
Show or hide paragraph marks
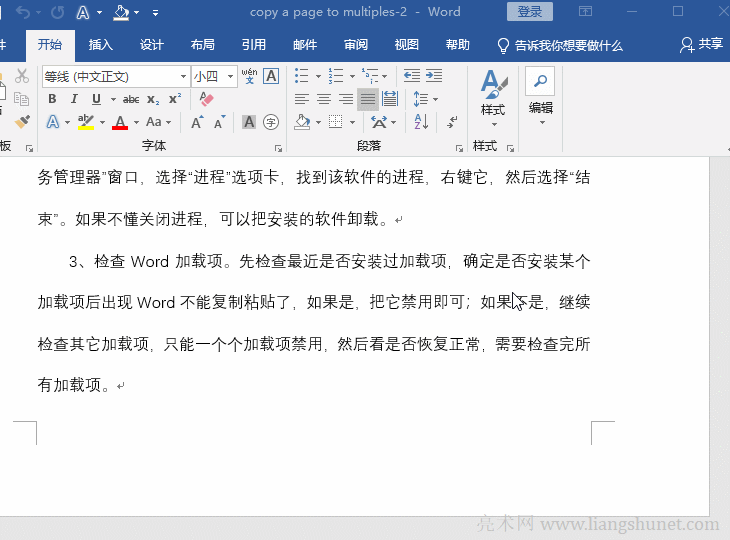coord(452,122)
